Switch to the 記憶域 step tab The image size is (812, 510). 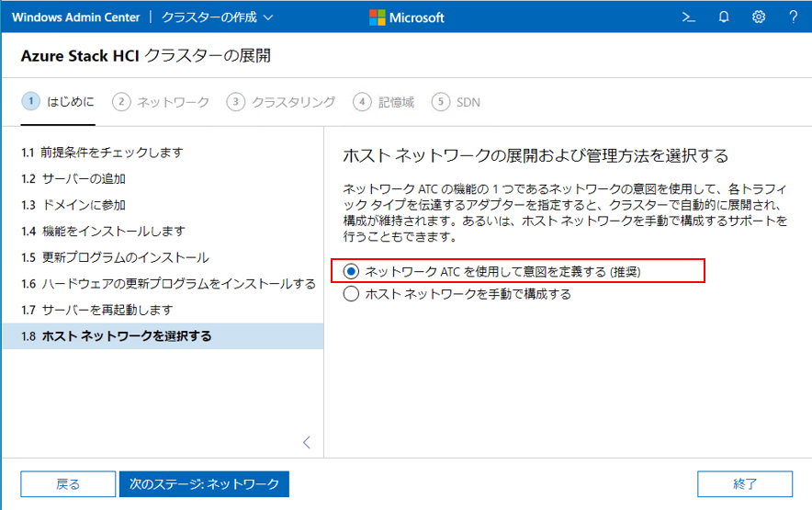(x=384, y=102)
